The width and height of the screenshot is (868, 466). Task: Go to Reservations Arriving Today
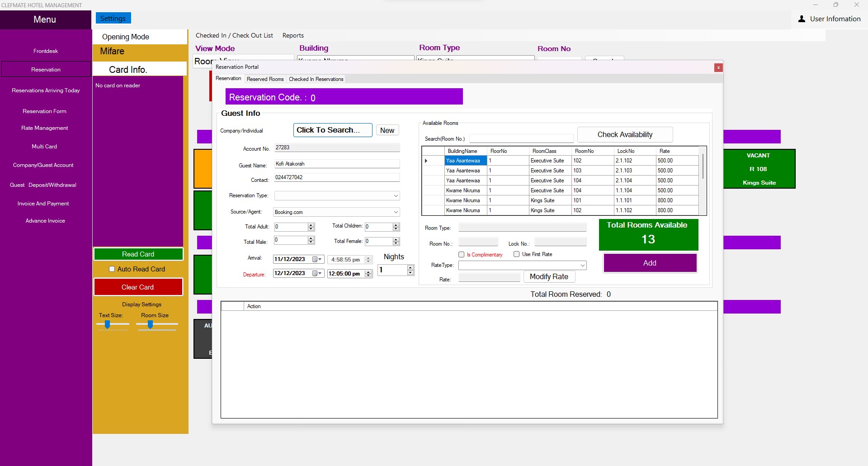46,90
